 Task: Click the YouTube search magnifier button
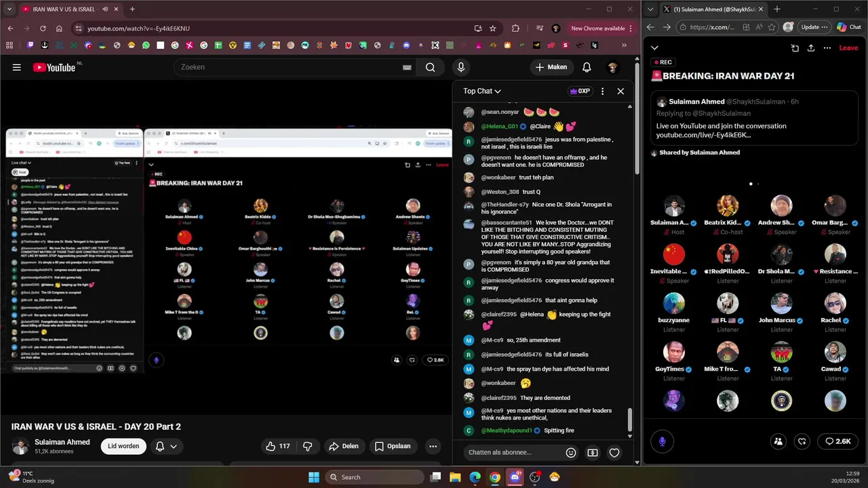click(x=430, y=67)
